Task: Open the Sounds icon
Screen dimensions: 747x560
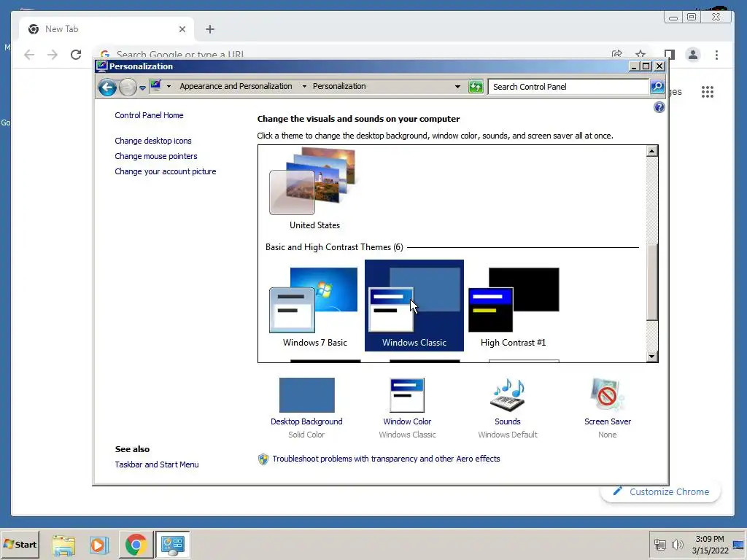Action: coord(508,394)
